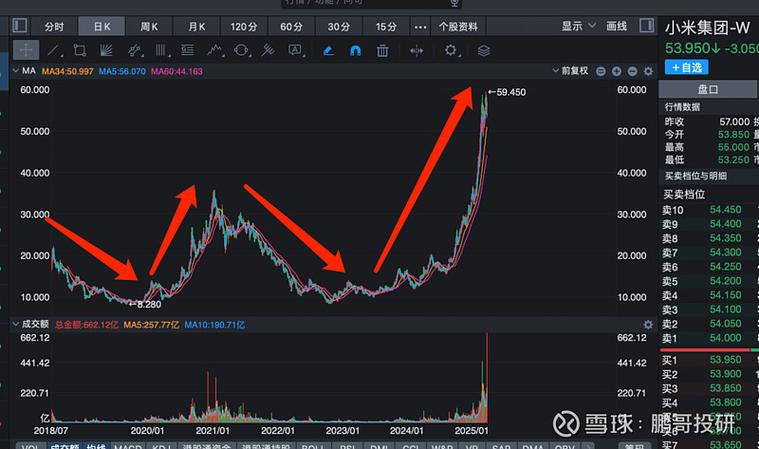
Task: Click the 卖10 price 54.450
Action: [x=726, y=210]
